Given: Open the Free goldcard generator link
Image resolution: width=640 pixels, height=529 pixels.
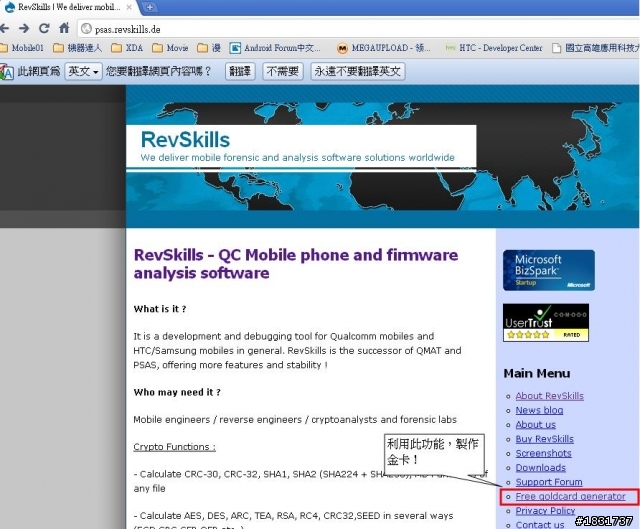Looking at the screenshot, I should [570, 496].
